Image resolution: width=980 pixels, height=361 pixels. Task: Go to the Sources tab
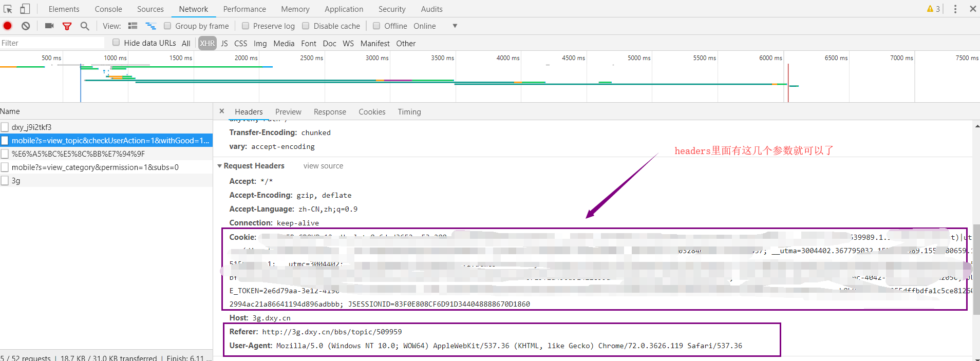(x=150, y=9)
